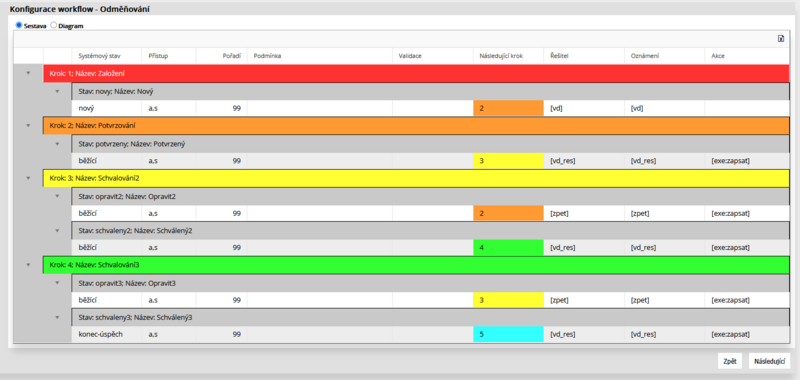Select the yellow Krok 3 Schvalování2 row

[x=416, y=179]
